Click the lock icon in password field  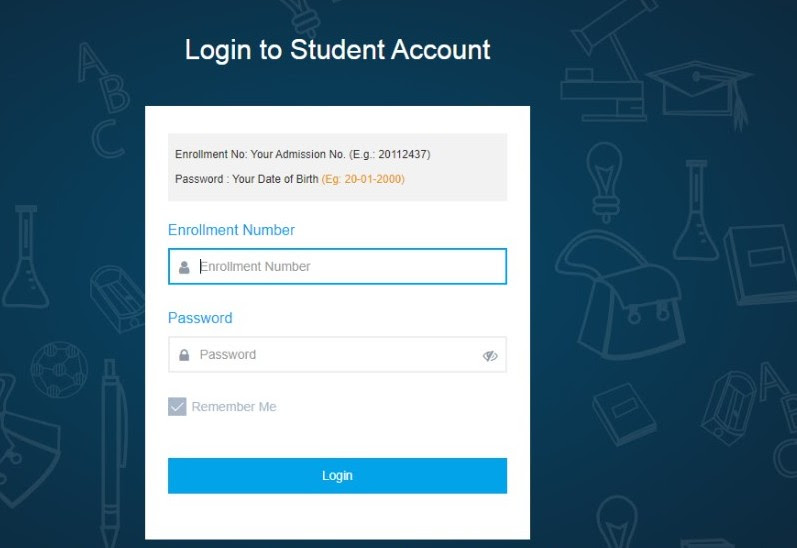[x=184, y=355]
